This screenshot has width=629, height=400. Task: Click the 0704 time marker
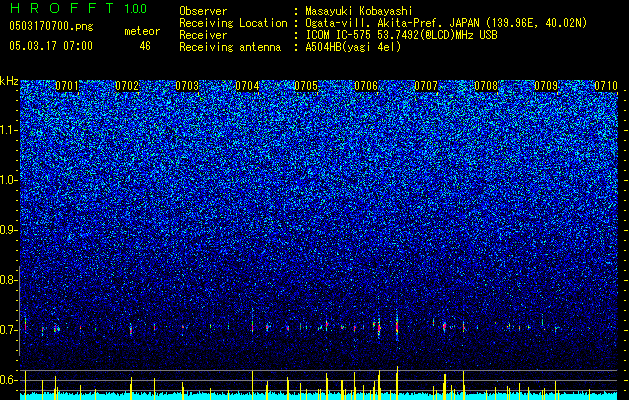(247, 86)
